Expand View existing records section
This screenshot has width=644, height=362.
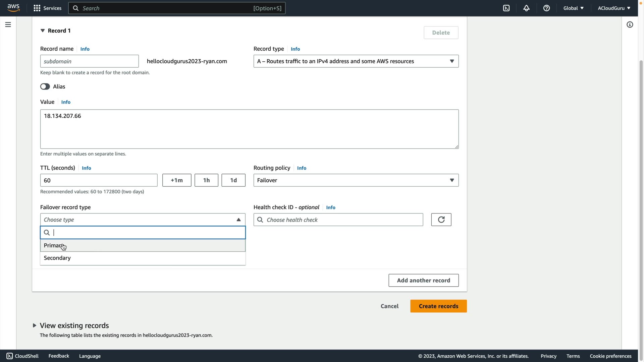pos(35,325)
